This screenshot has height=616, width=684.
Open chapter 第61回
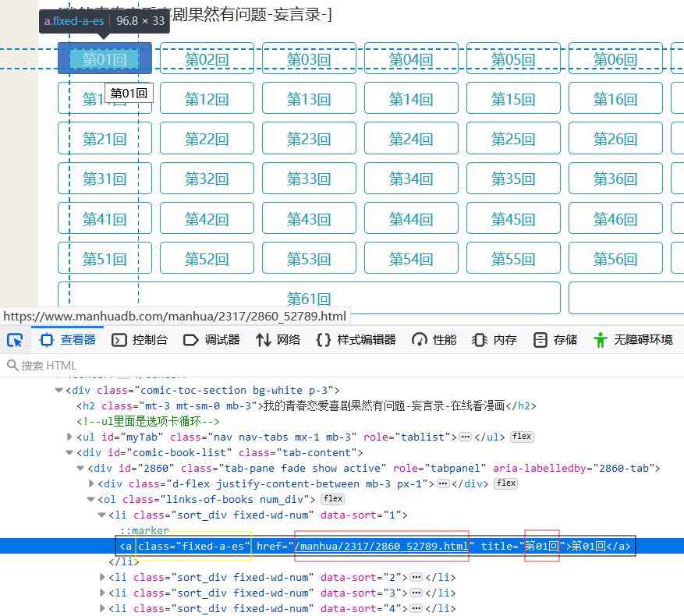point(309,298)
